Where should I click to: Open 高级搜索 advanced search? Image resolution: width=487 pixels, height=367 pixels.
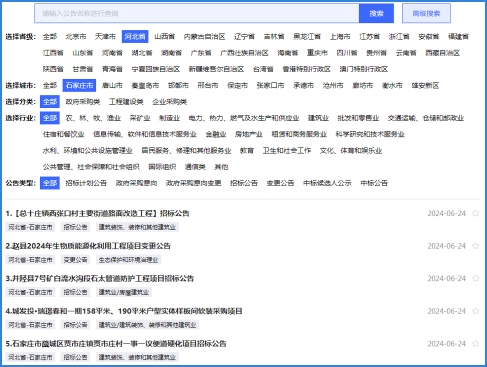426,13
